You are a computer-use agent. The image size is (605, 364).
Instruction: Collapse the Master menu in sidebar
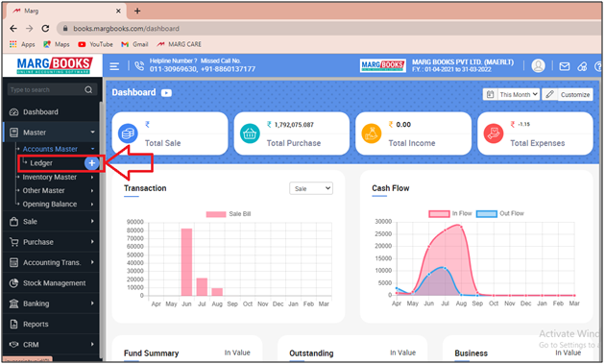pyautogui.click(x=51, y=133)
